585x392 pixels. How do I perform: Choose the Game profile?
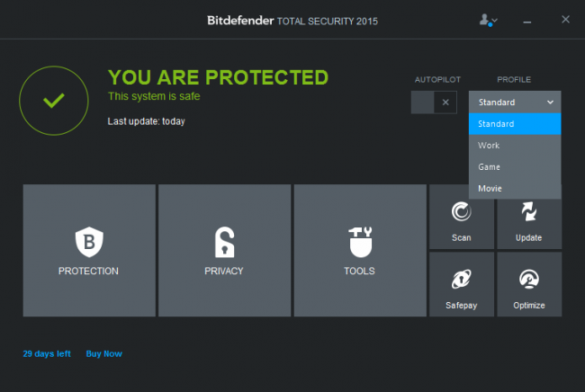click(515, 167)
